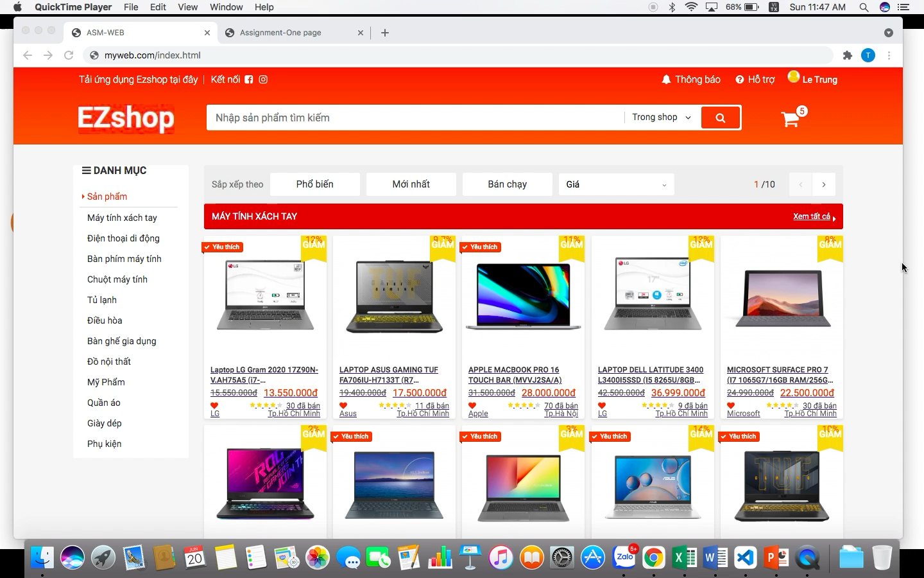This screenshot has height=578, width=924.
Task: Open the Trong shop dropdown
Action: click(661, 118)
